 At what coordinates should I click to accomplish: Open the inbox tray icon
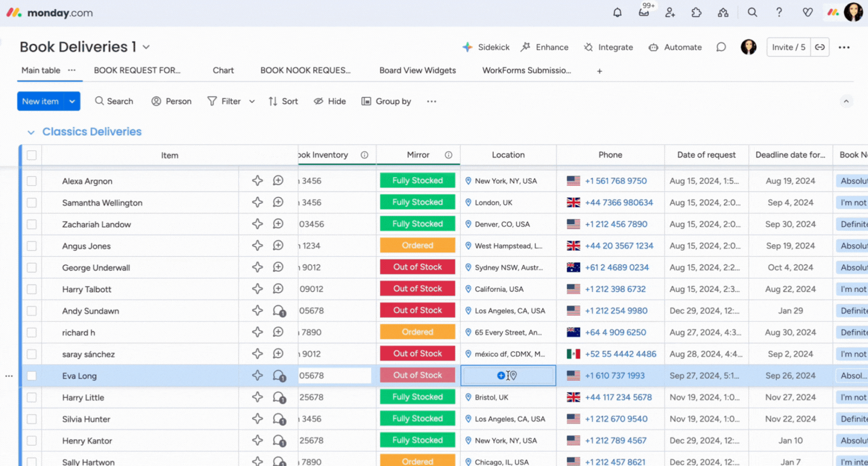click(644, 12)
